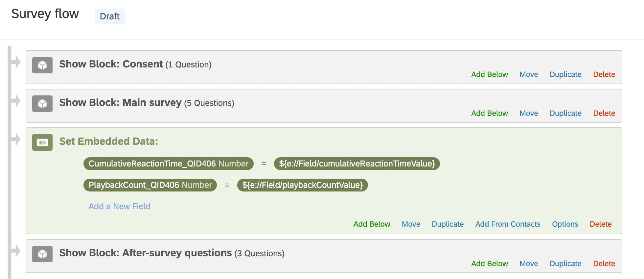Add Below the Main survey block
Screen dimensions: 644x279
click(490, 113)
